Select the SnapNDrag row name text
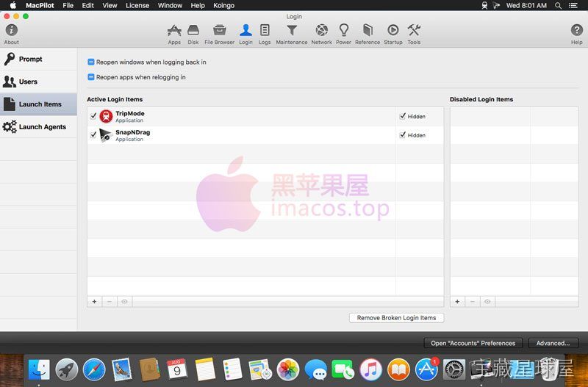Image resolution: width=588 pixels, height=387 pixels. [x=133, y=132]
